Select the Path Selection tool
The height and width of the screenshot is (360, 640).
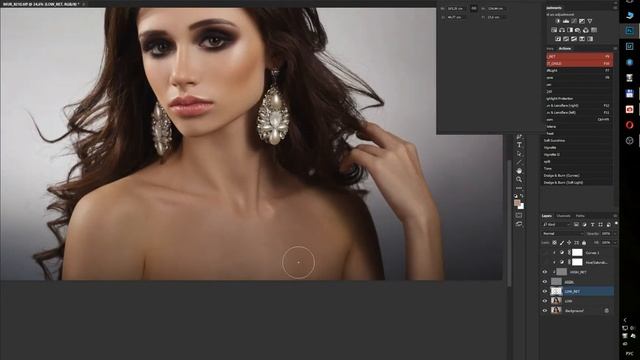pos(519,154)
